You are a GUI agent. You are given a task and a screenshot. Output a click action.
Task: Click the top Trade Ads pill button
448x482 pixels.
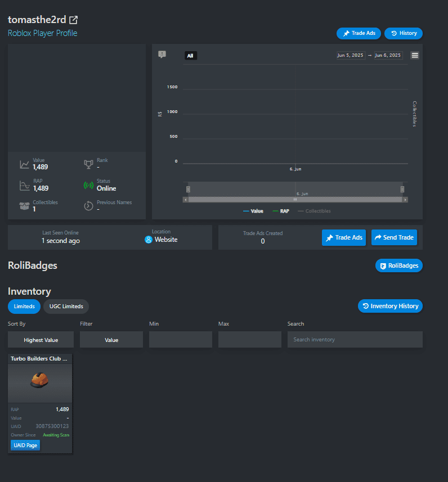tap(359, 33)
